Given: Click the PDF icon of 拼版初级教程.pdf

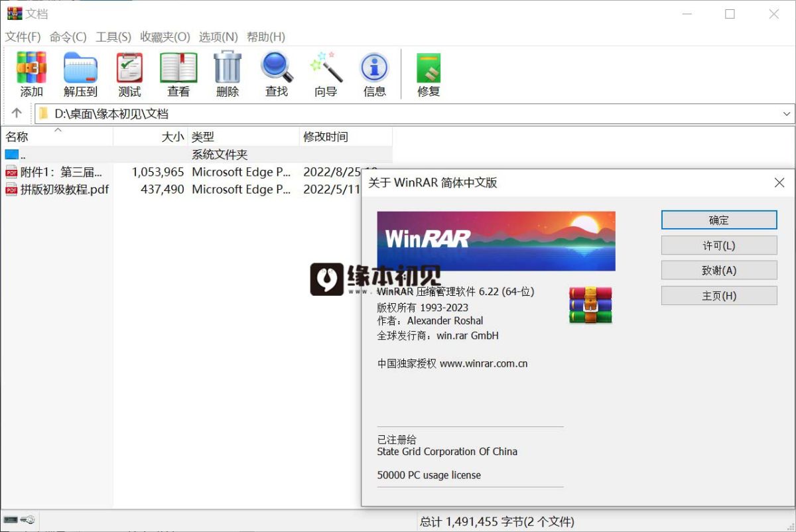Looking at the screenshot, I should [11, 189].
